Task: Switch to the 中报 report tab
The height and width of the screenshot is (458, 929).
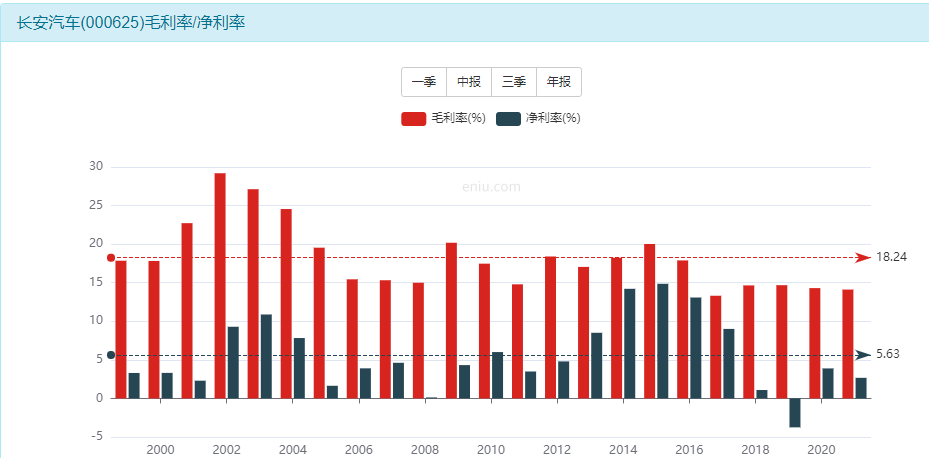Action: coord(469,82)
